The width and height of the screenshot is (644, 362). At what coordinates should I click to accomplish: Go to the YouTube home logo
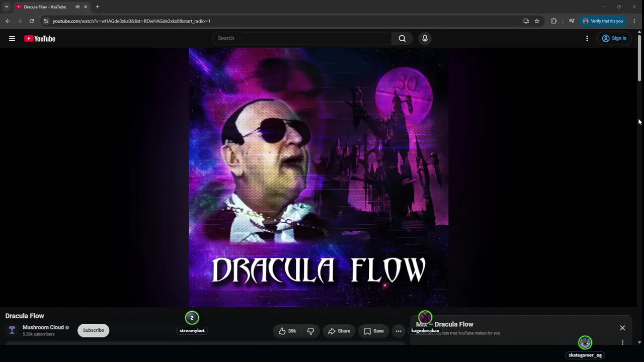pyautogui.click(x=40, y=39)
